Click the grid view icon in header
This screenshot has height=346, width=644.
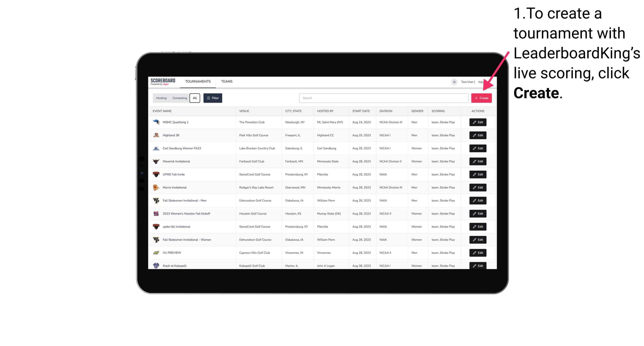(x=454, y=81)
